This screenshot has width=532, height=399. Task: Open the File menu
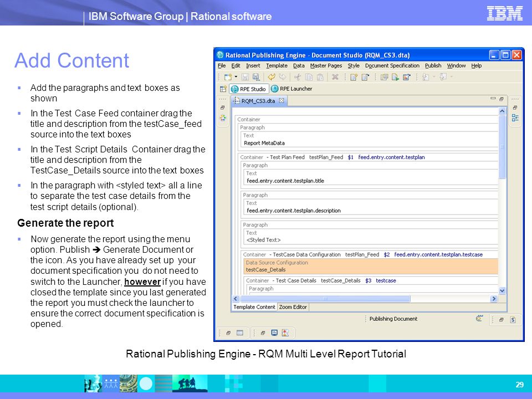[222, 66]
